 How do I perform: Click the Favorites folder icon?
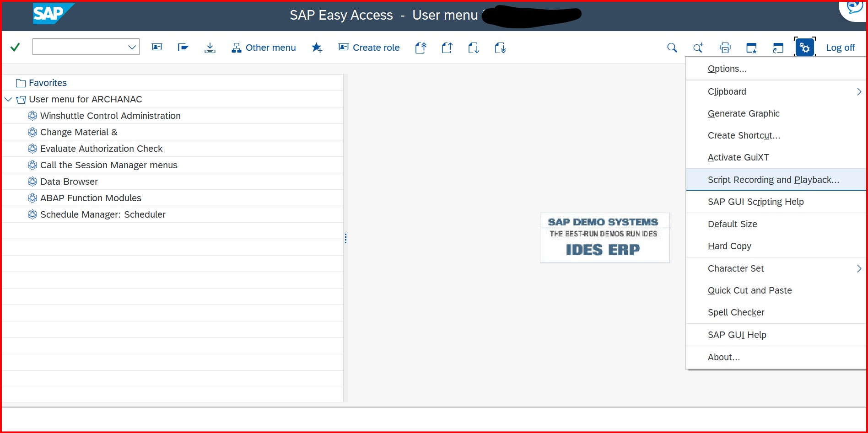click(x=21, y=83)
